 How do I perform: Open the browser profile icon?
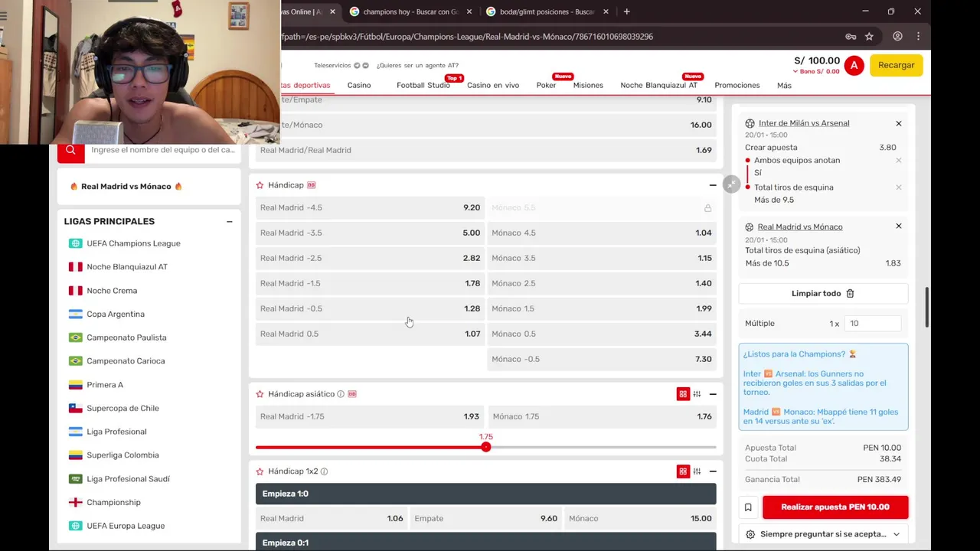click(897, 36)
